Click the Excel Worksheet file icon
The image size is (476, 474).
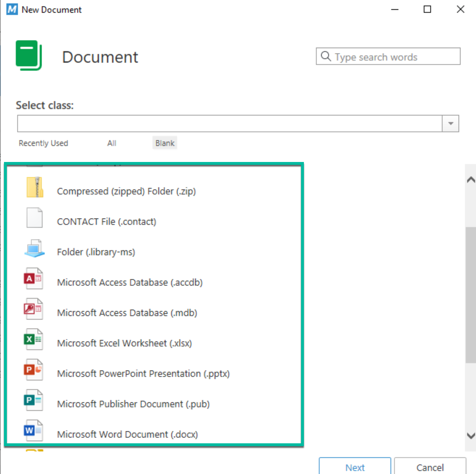click(34, 339)
